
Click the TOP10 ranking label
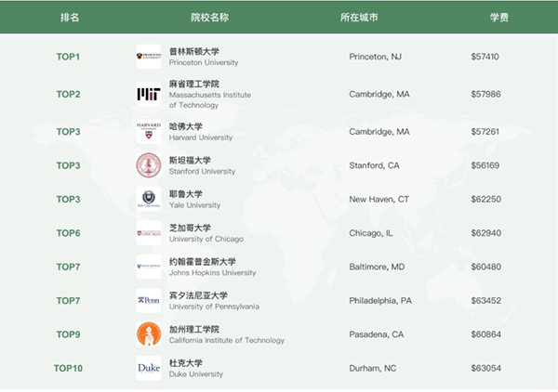tap(69, 368)
